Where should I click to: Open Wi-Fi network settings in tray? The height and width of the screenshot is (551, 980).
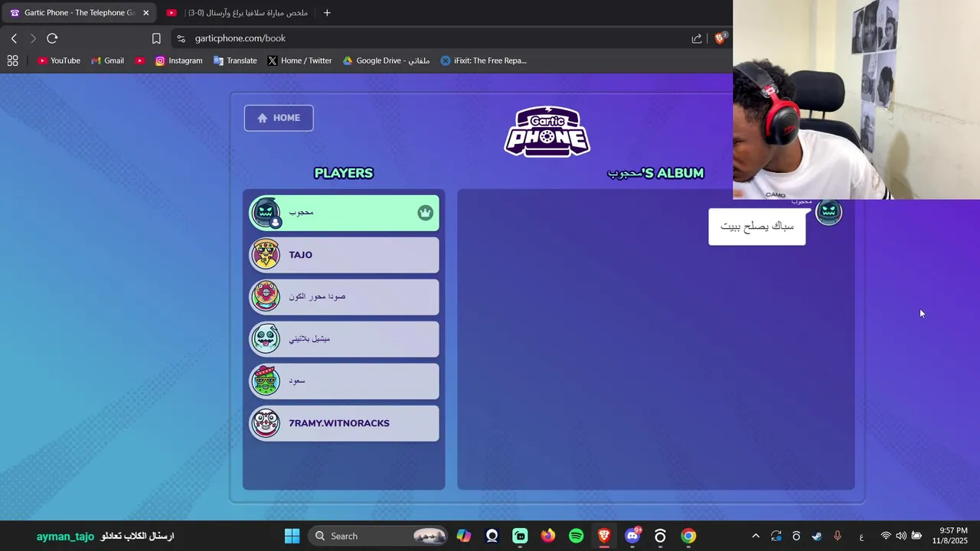click(886, 536)
